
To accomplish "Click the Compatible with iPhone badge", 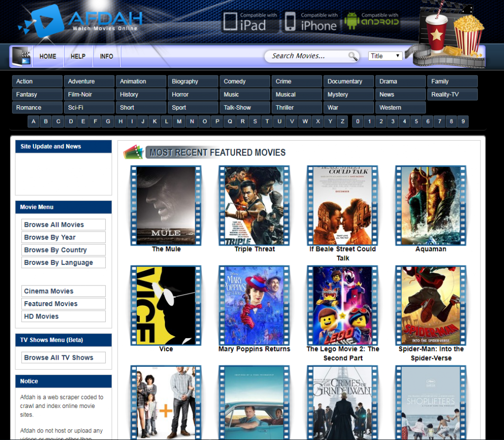I will 311,22.
